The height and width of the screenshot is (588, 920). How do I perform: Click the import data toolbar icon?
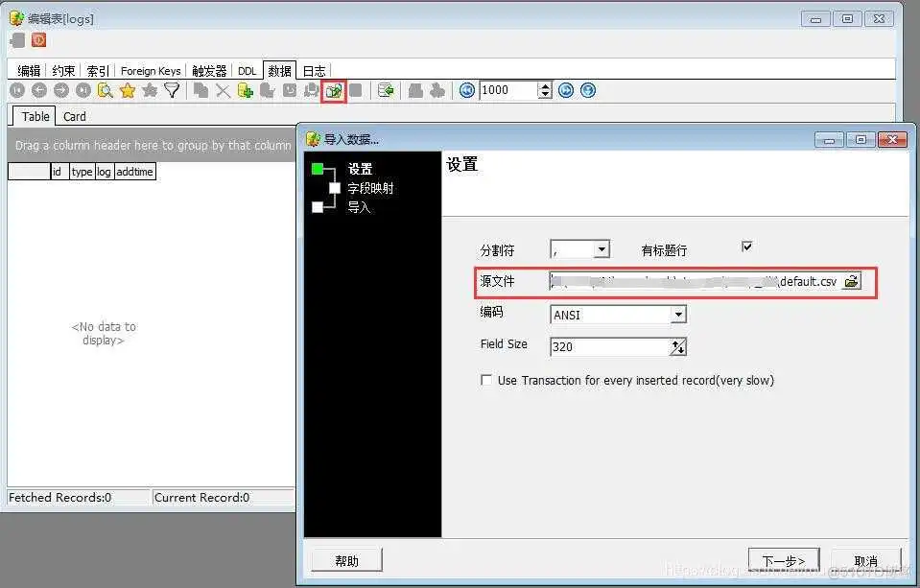pyautogui.click(x=334, y=91)
